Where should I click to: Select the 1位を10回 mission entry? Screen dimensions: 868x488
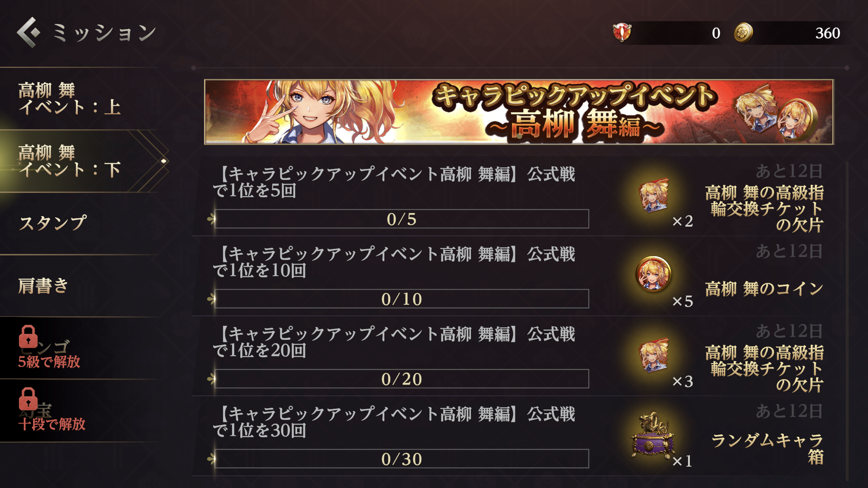pos(519,276)
